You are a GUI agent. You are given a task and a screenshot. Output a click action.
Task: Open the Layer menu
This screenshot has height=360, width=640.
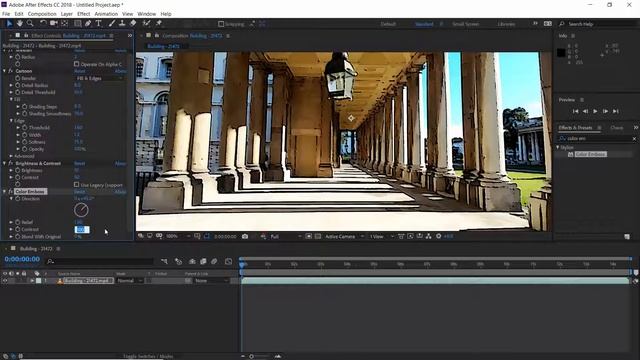(67, 14)
